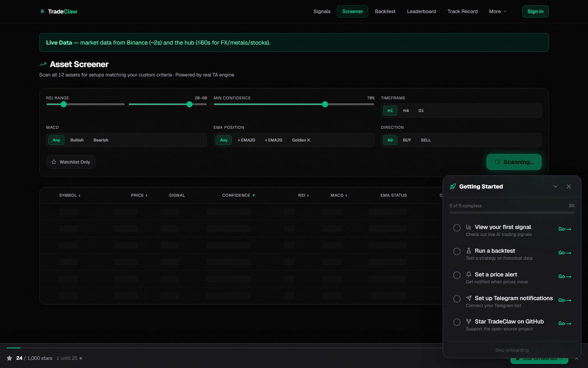Click the TradeClaw logo icon

[x=42, y=11]
